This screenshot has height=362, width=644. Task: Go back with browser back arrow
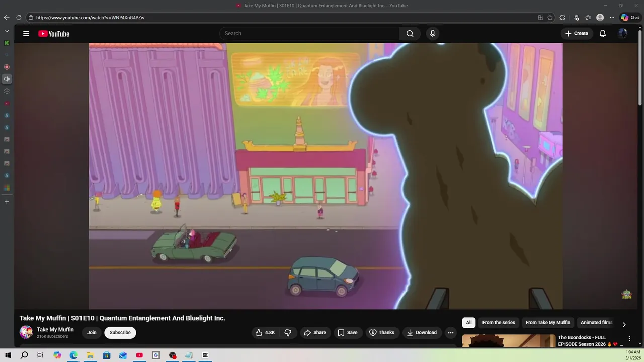tap(7, 17)
